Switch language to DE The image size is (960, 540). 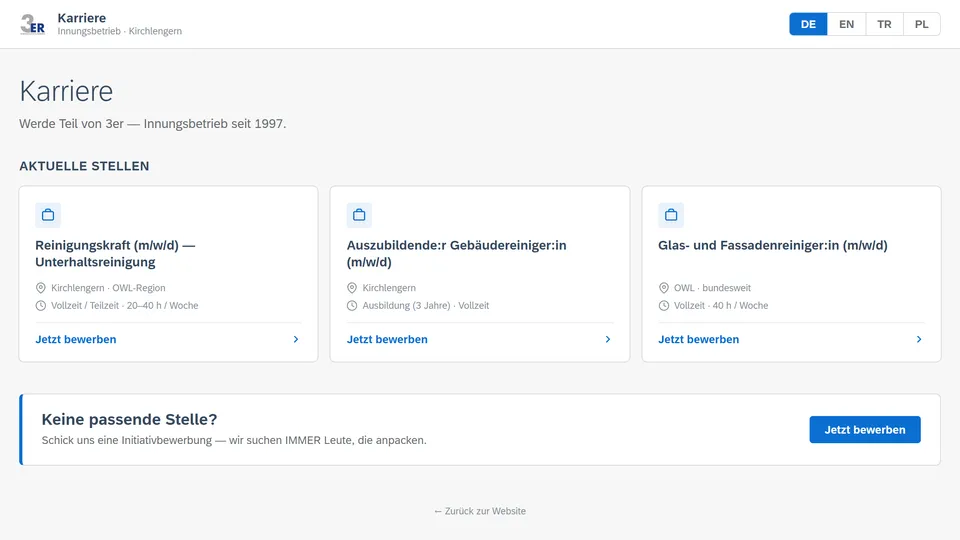(808, 24)
